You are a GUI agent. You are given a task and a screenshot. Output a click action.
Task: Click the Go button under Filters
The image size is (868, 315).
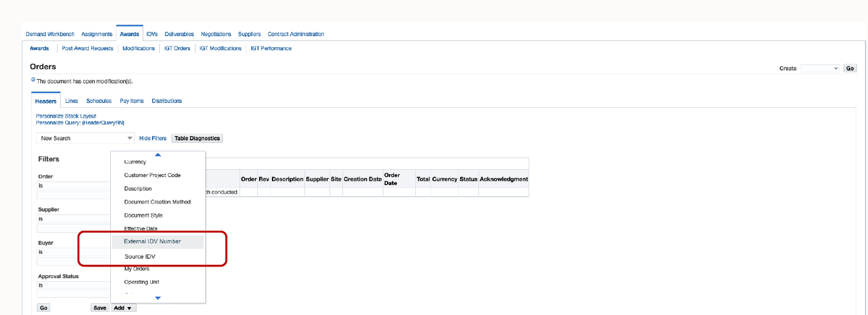click(x=44, y=308)
